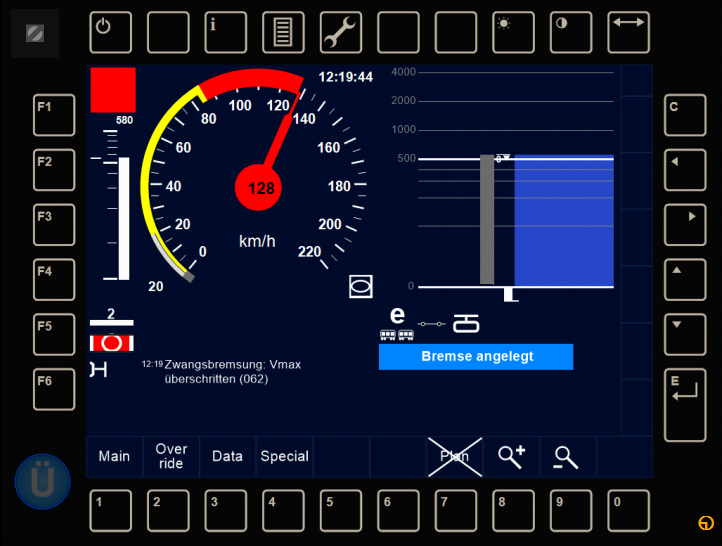Click numeric key 5
The width and height of the screenshot is (722, 546).
341,511
